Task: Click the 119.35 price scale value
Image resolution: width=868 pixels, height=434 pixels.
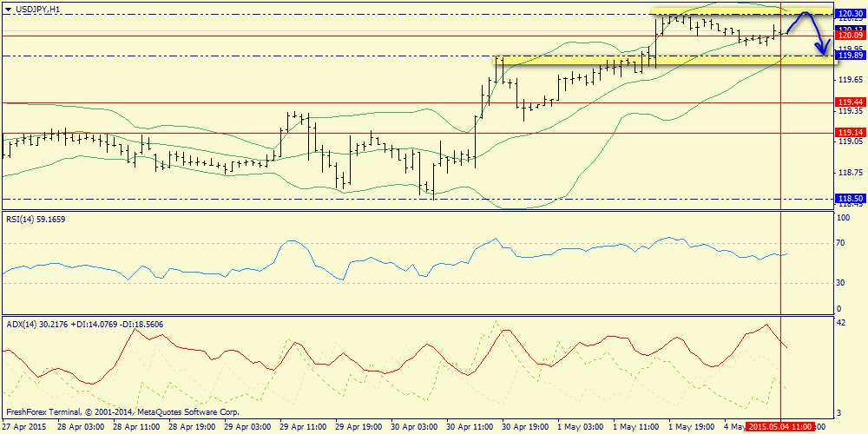Action: (852, 111)
